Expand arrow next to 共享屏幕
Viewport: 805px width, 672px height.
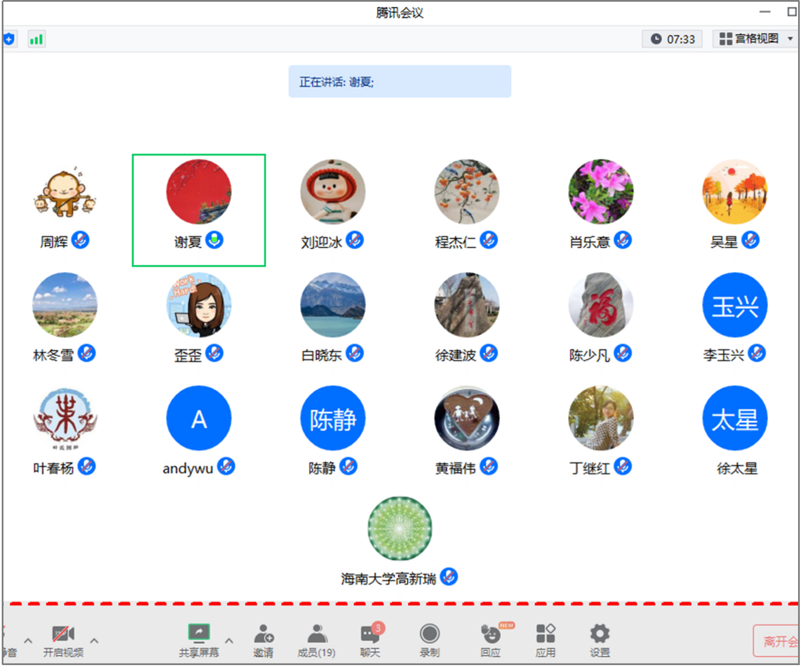229,640
